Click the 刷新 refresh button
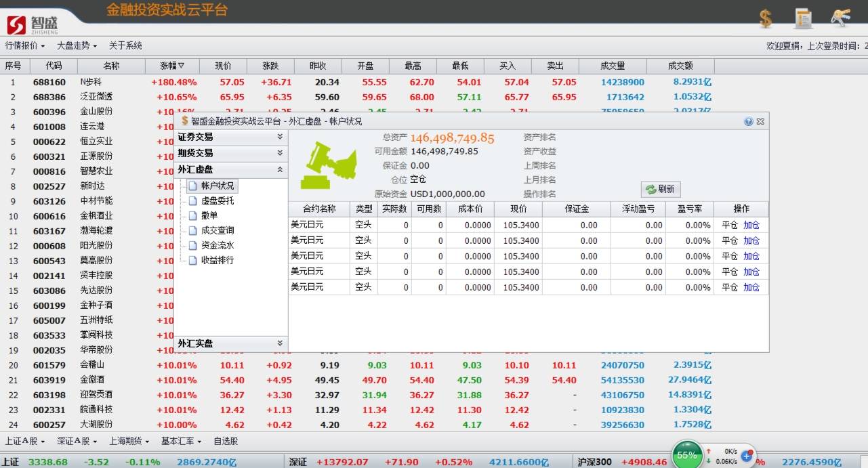 coord(661,190)
